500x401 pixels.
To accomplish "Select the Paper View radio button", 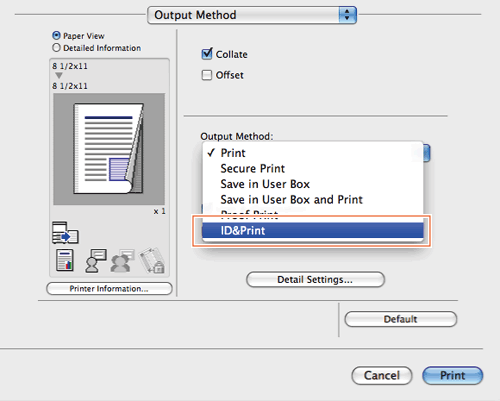I will pyautogui.click(x=56, y=35).
